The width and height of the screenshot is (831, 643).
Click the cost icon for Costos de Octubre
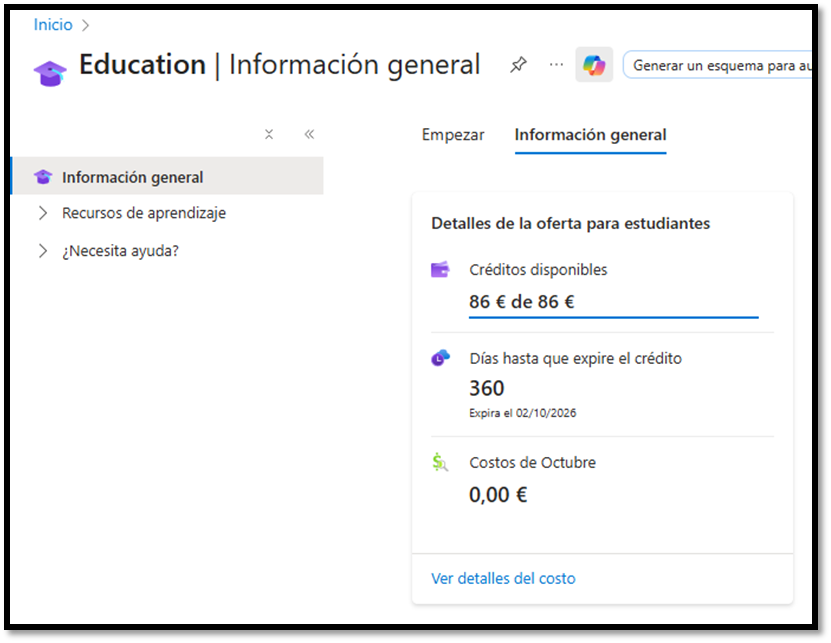tap(440, 463)
